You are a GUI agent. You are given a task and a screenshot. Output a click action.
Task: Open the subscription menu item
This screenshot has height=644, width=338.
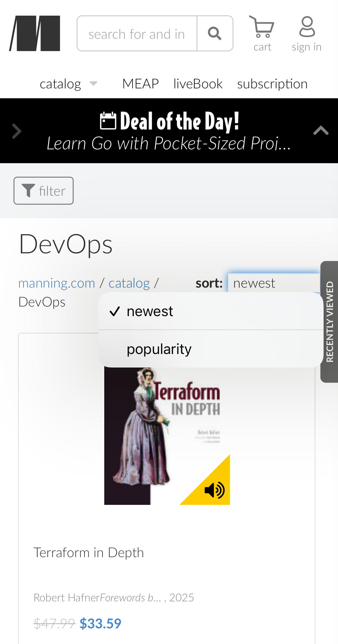pos(272,84)
